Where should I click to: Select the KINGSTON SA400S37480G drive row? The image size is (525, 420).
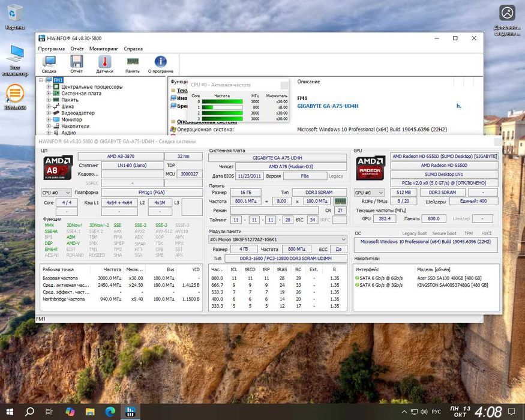426,285
